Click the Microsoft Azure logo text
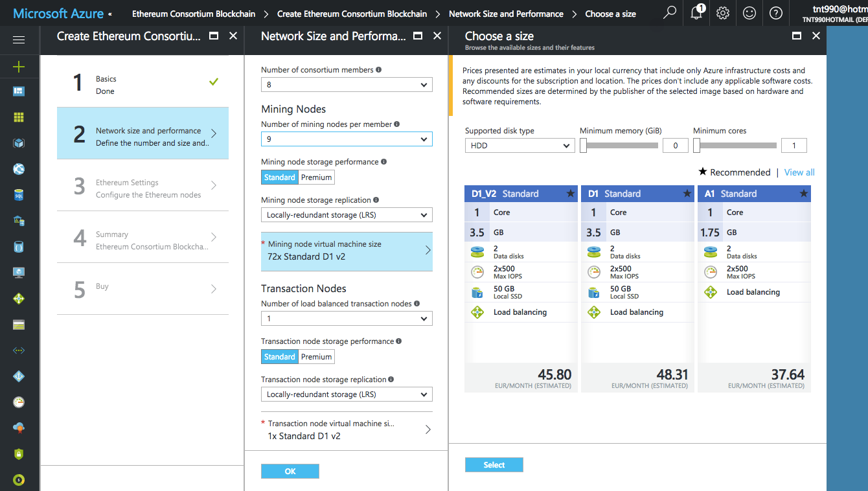The height and width of the screenshot is (491, 868). pos(58,14)
